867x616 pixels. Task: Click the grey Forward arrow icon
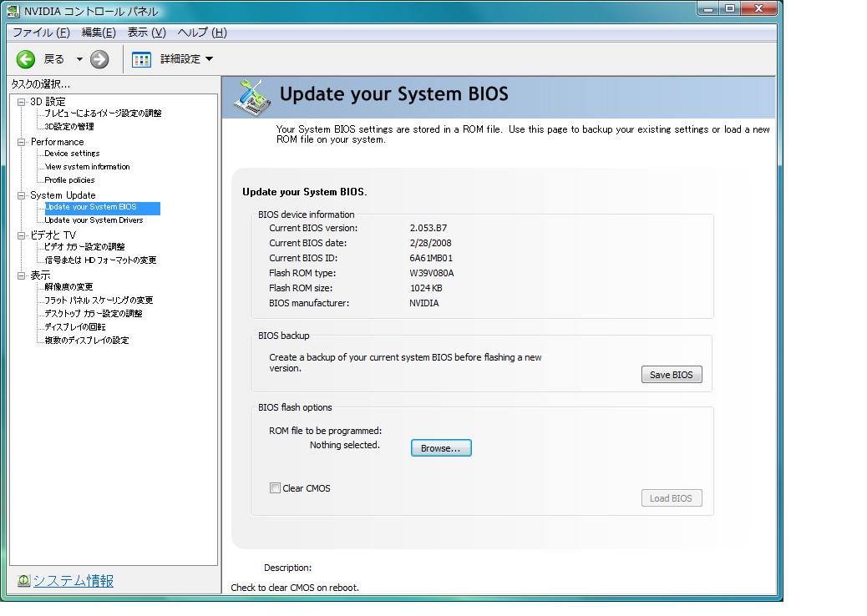pyautogui.click(x=99, y=59)
